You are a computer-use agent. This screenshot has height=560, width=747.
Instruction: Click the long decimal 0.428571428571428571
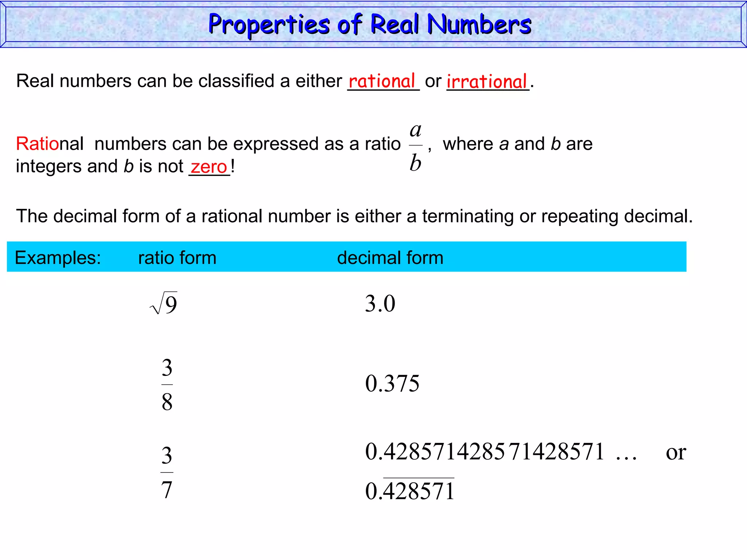tap(485, 451)
